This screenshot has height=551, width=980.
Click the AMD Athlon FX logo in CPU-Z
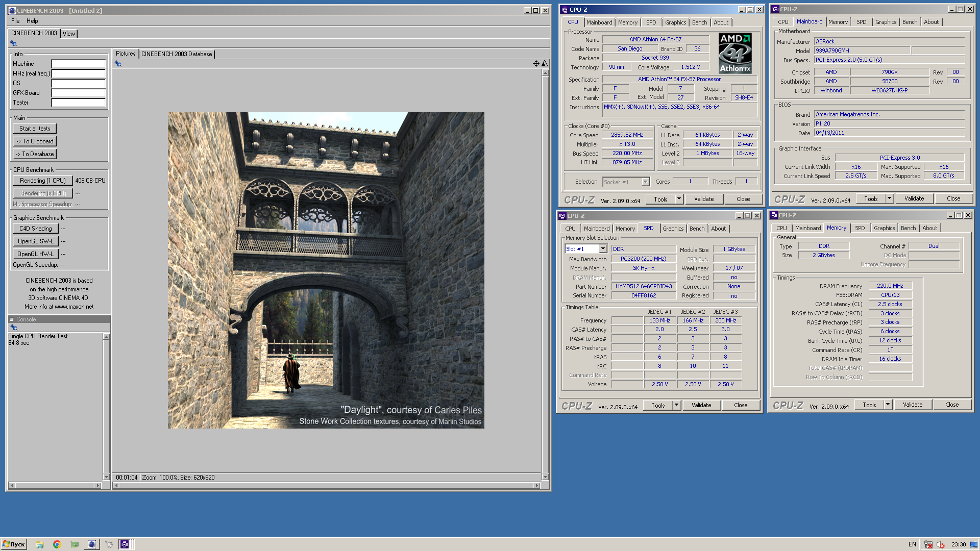(735, 53)
